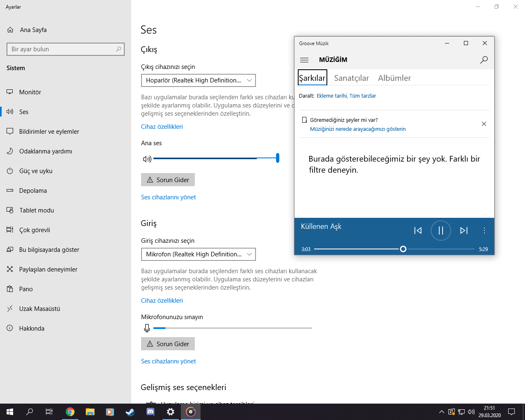Open Odaklanma yardımı settings
525x420 pixels.
(66, 151)
